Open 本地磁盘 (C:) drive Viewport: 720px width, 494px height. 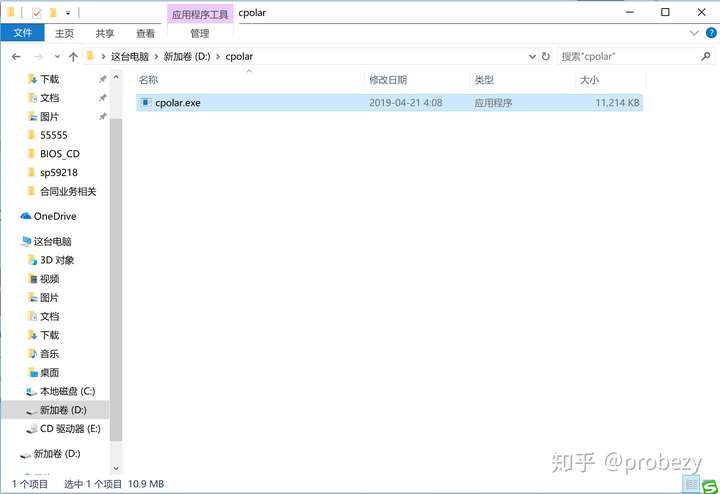coord(67,392)
